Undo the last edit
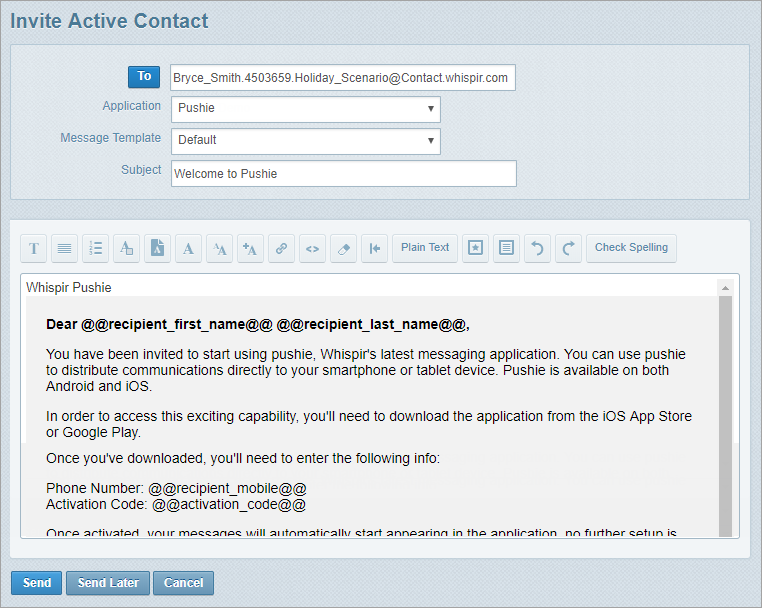Screen dimensions: 762x608 [537, 248]
